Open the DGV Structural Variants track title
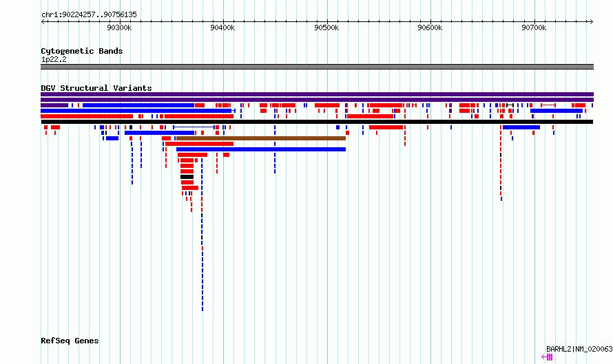 pos(96,88)
